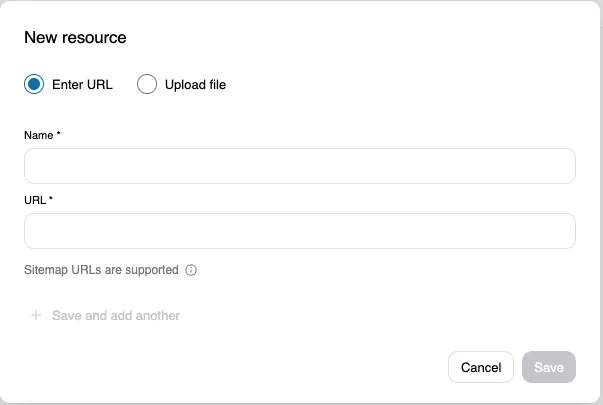
Task: Click the Upload file option label
Action: point(195,85)
